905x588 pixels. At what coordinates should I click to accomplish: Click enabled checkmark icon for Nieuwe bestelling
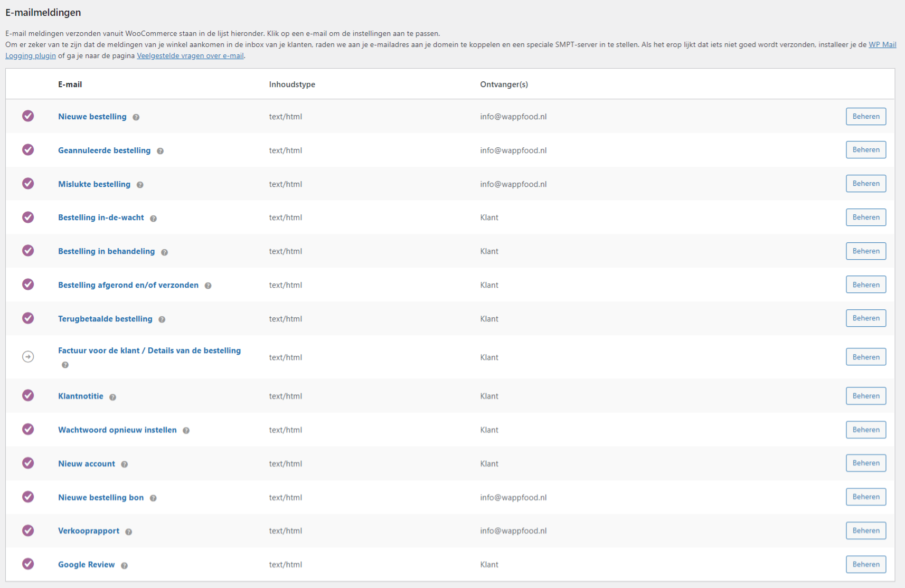click(28, 116)
